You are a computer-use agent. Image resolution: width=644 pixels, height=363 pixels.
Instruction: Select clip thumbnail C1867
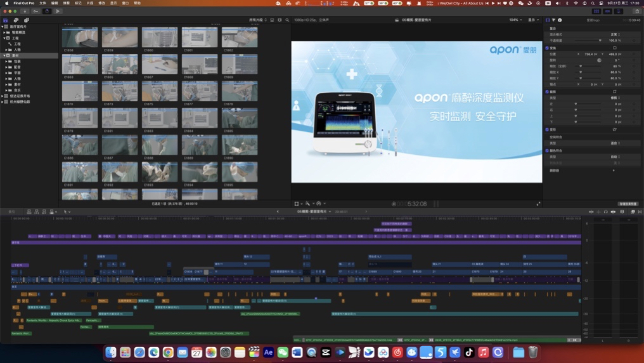coord(160,64)
